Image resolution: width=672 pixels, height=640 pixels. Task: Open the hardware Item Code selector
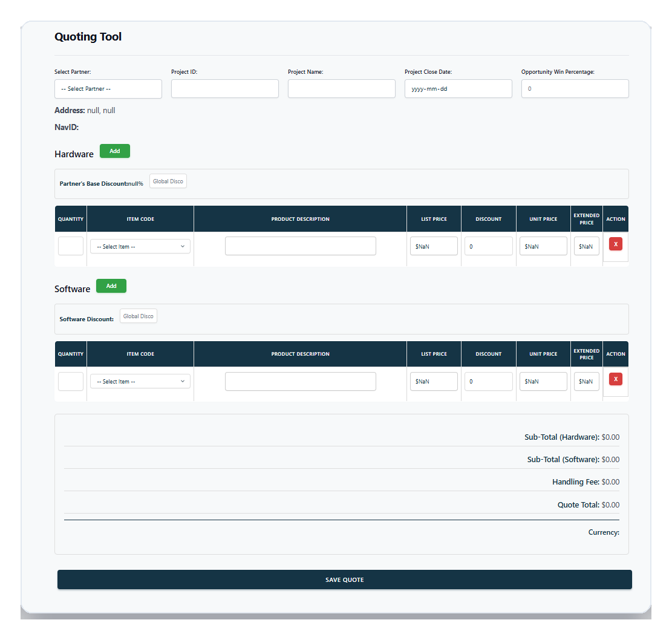140,246
